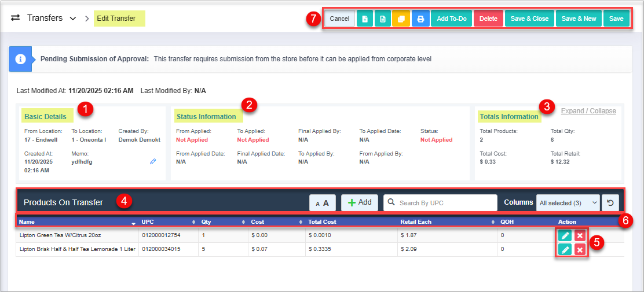
Task: Toggle text size with AA button
Action: coord(322,203)
